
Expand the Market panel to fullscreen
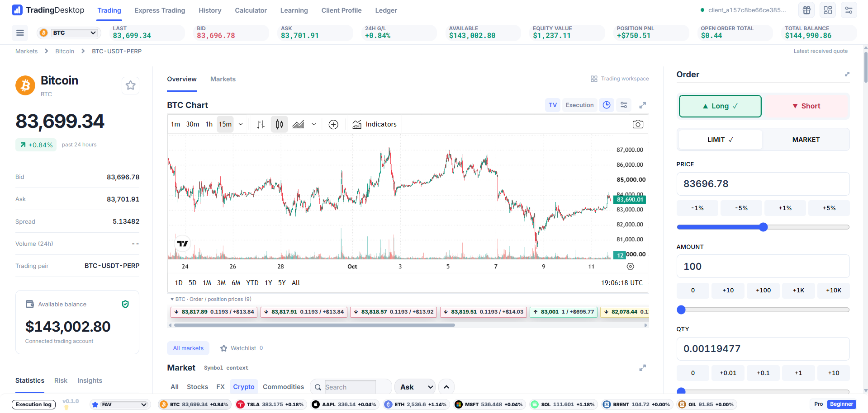(x=642, y=368)
